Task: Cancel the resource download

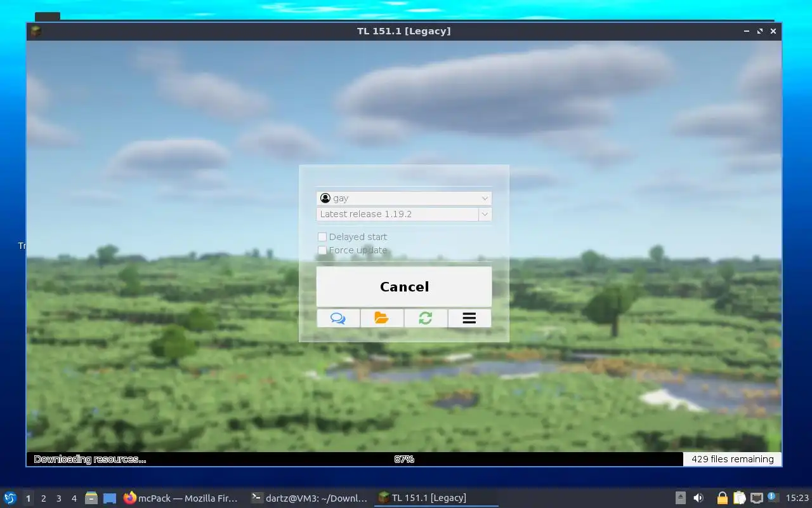Action: [404, 286]
